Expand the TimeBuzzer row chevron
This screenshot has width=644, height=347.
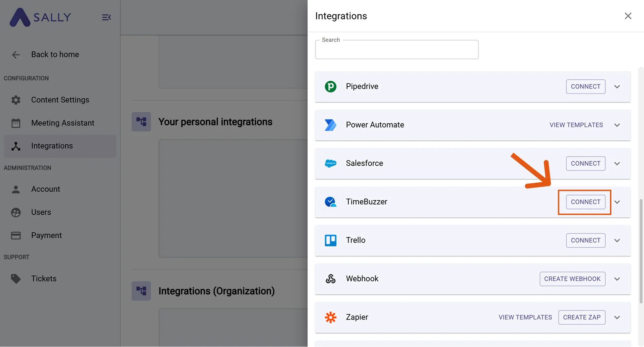617,202
